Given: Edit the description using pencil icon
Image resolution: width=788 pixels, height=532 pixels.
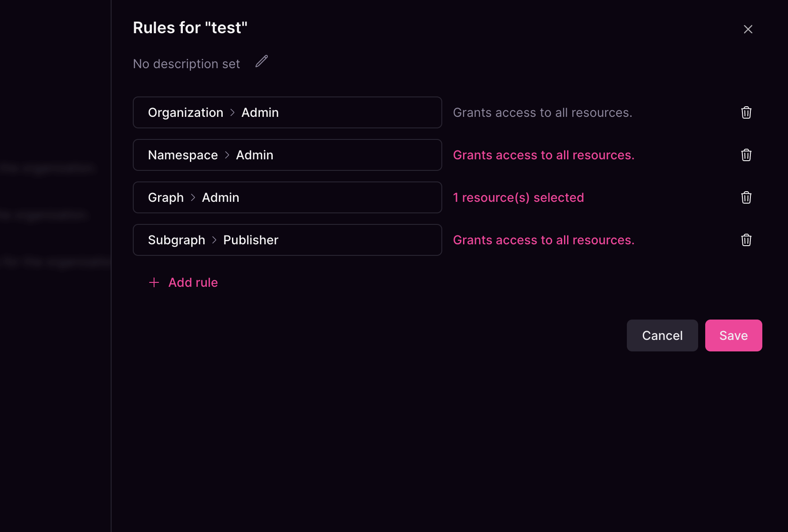Looking at the screenshot, I should pyautogui.click(x=261, y=62).
